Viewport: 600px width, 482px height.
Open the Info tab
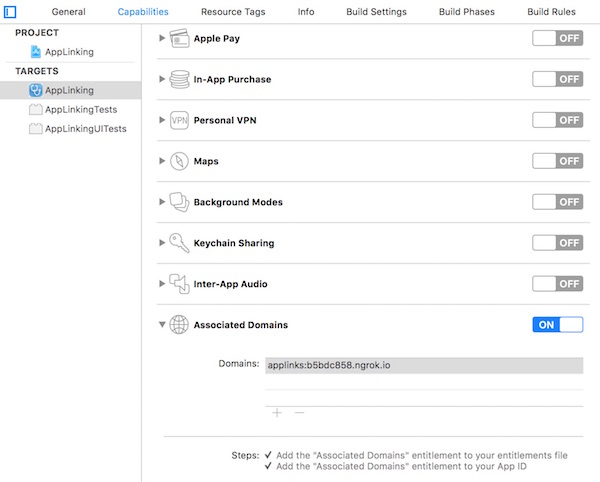pyautogui.click(x=306, y=12)
